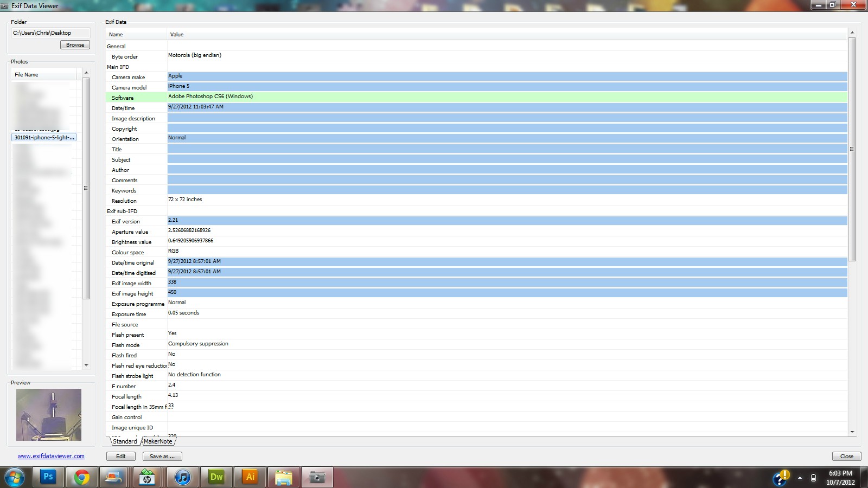Click the Browse button
This screenshot has height=488, width=868.
pyautogui.click(x=75, y=45)
